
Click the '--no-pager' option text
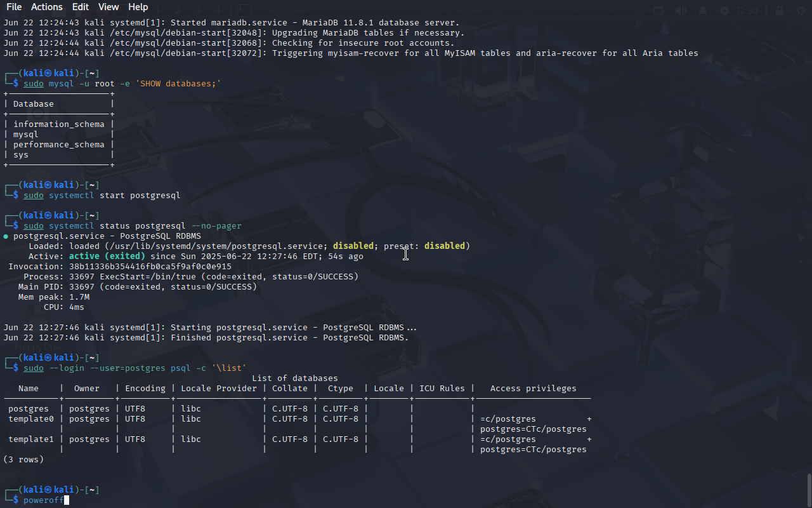(x=216, y=226)
